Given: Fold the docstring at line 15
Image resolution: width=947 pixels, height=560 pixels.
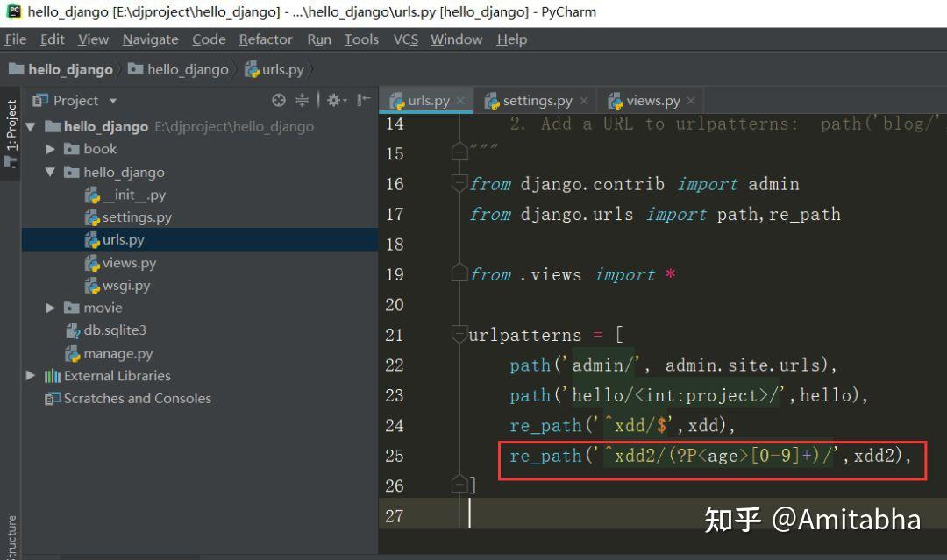Looking at the screenshot, I should click(459, 151).
